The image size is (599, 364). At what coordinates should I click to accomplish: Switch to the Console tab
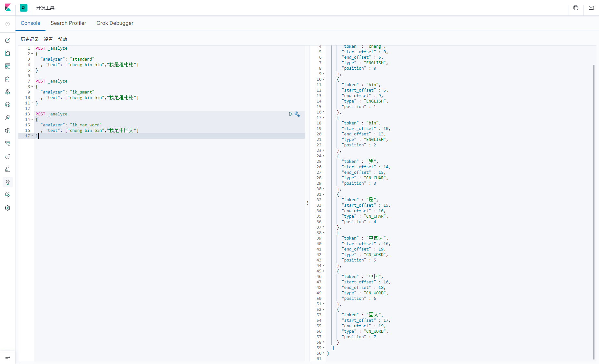pyautogui.click(x=31, y=23)
